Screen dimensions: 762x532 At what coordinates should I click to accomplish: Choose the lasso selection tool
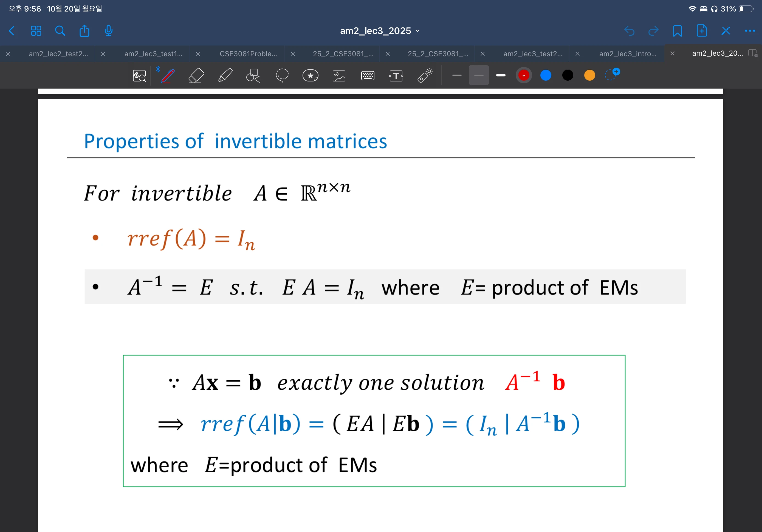point(282,76)
